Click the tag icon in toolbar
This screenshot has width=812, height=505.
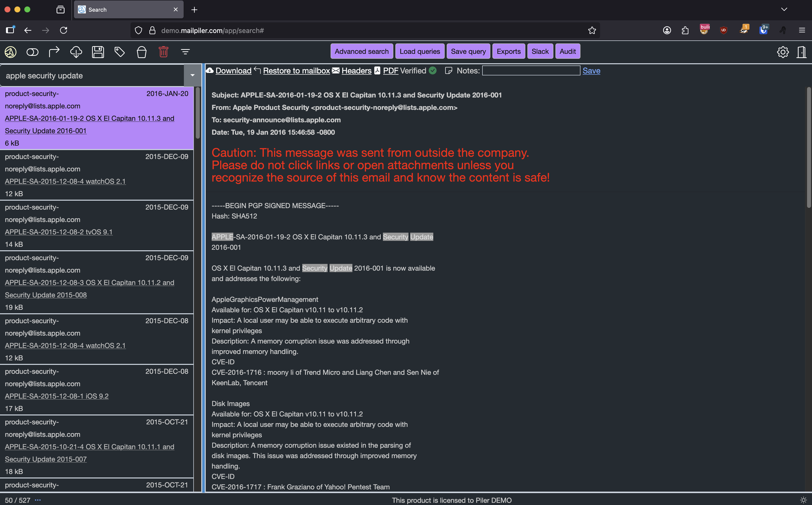120,52
